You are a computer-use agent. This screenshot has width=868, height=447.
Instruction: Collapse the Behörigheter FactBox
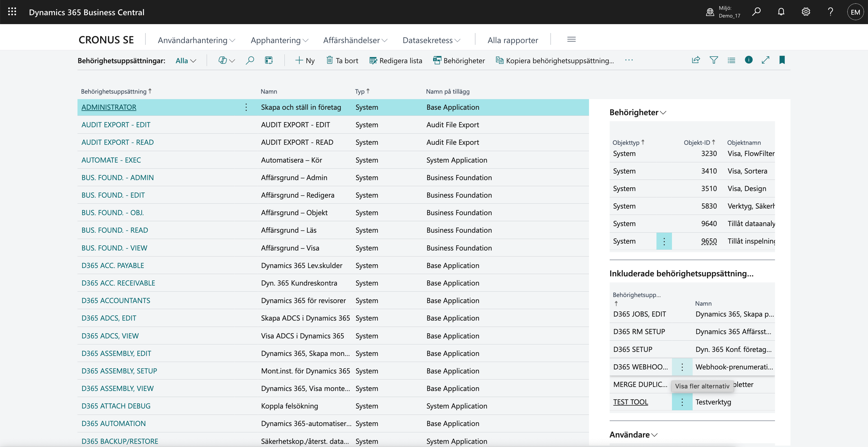coord(638,112)
